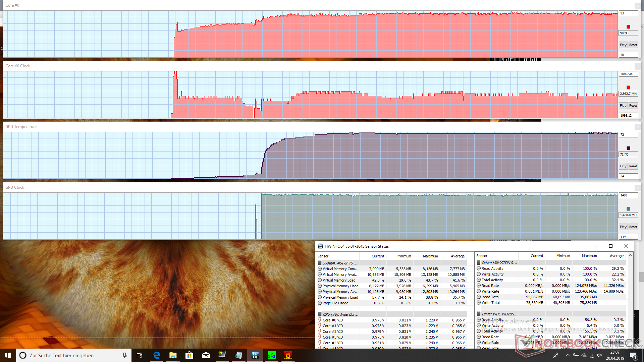
Task: Select the Physical Memory Used sensor row
Action: (x=340, y=286)
